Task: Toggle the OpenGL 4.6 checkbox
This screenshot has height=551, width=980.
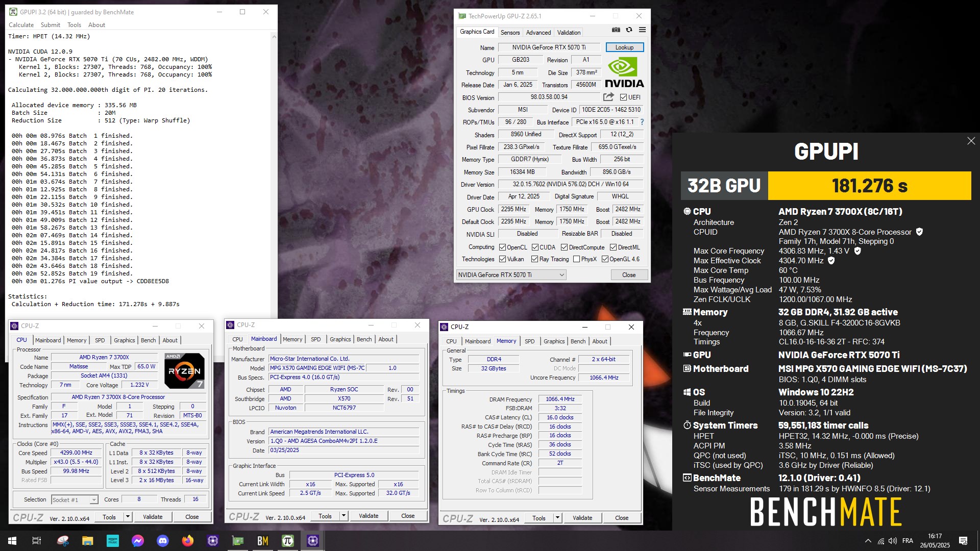Action: (605, 259)
